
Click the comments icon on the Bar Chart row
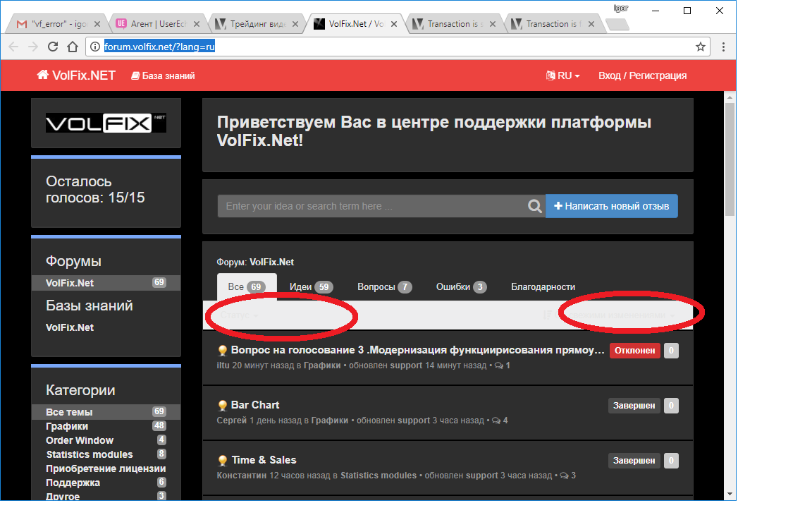click(496, 421)
